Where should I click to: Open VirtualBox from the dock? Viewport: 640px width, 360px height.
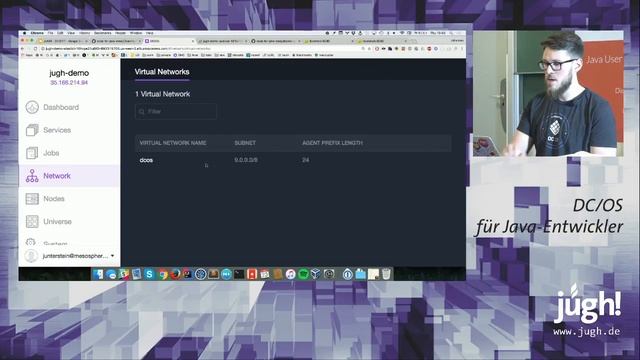click(316, 274)
